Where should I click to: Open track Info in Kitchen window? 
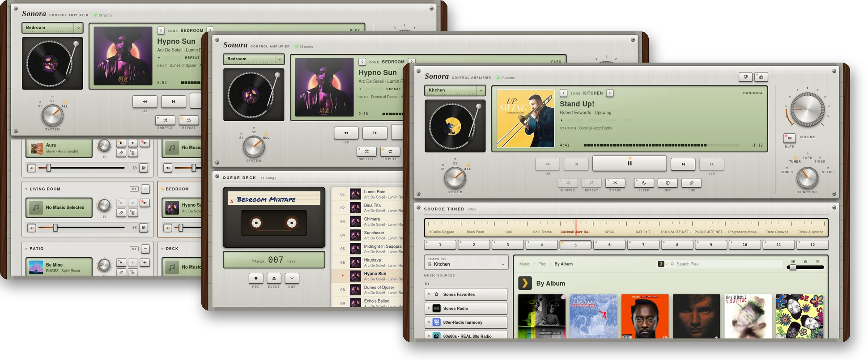[x=668, y=183]
